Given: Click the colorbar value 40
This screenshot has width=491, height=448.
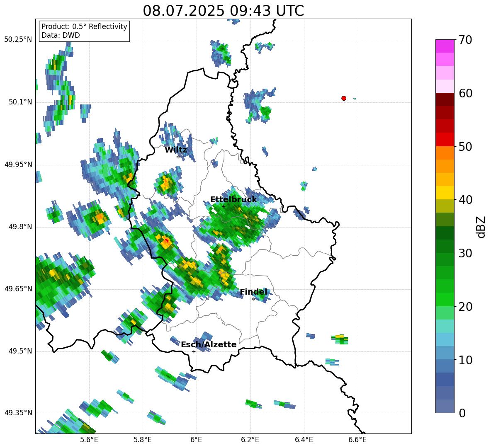Looking at the screenshot, I should coord(465,200).
